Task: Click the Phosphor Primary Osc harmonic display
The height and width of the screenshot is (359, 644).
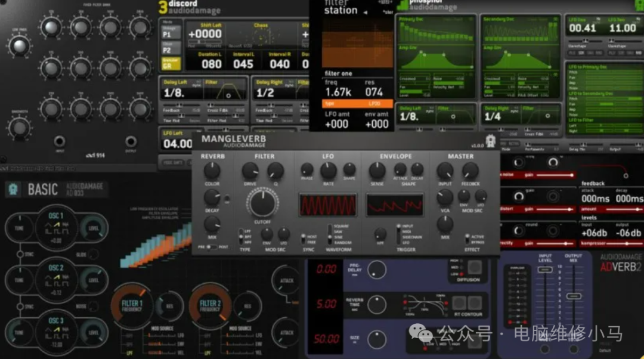Action: [436, 32]
